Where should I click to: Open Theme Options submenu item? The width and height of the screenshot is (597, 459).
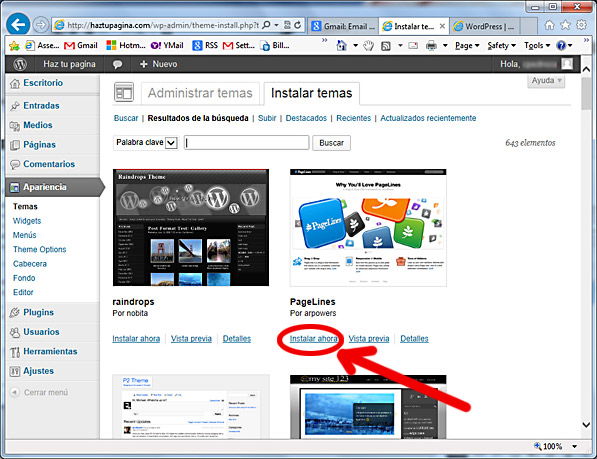(40, 250)
